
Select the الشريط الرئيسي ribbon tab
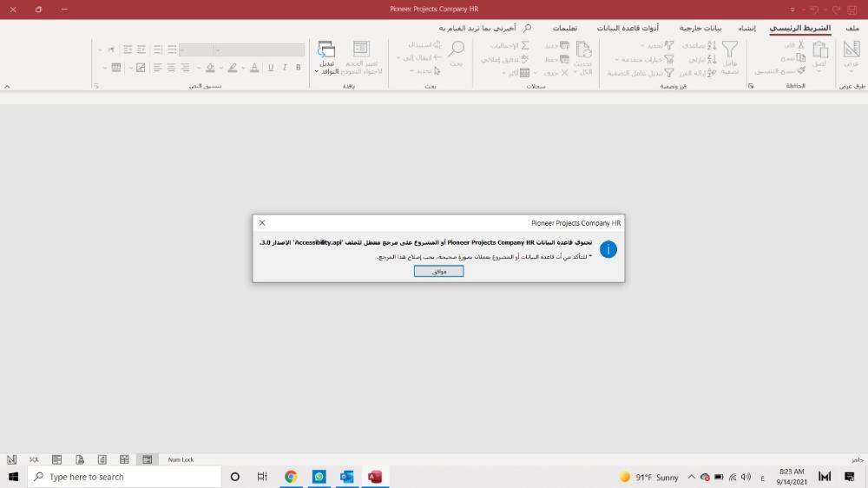click(800, 28)
